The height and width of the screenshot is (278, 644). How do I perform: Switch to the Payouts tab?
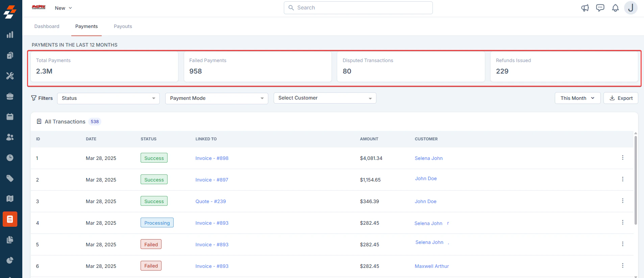point(123,26)
